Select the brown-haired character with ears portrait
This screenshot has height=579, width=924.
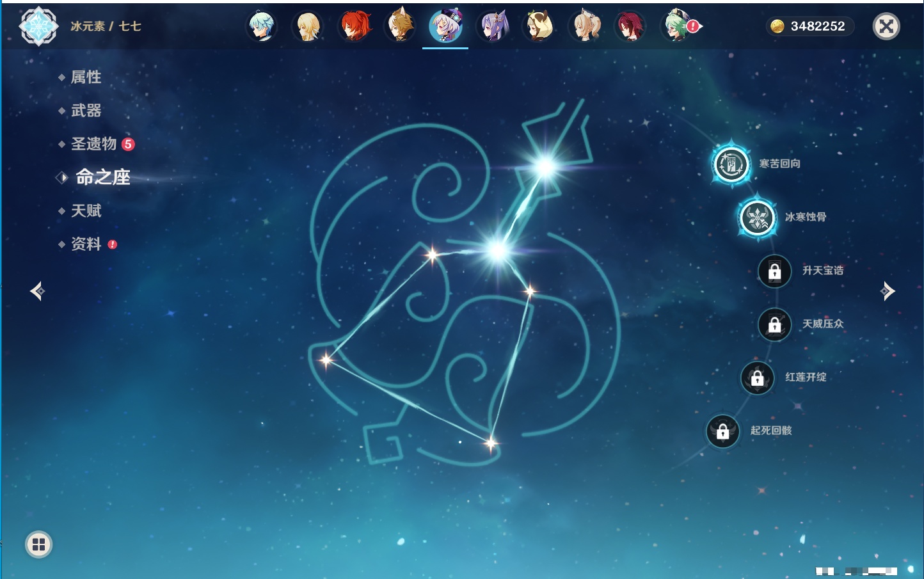539,26
